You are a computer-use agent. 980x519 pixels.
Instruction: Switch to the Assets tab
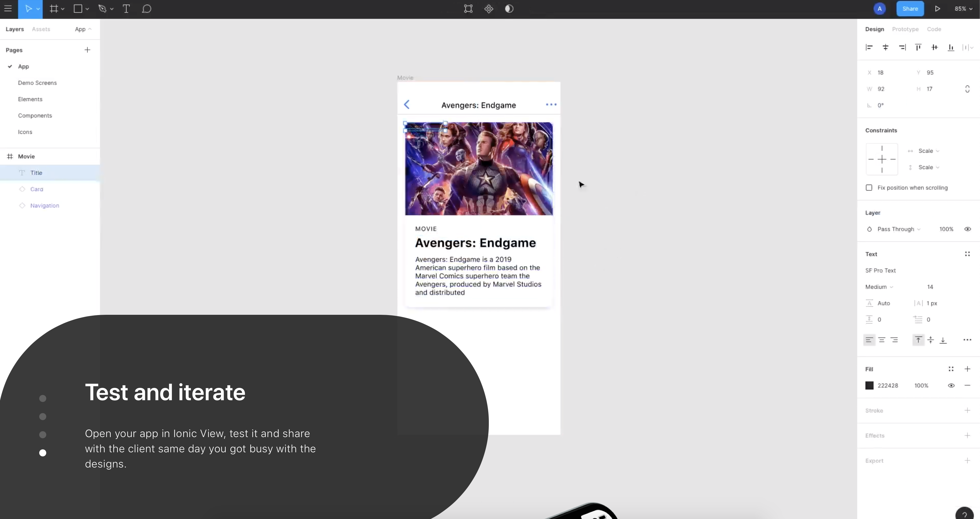[41, 29]
